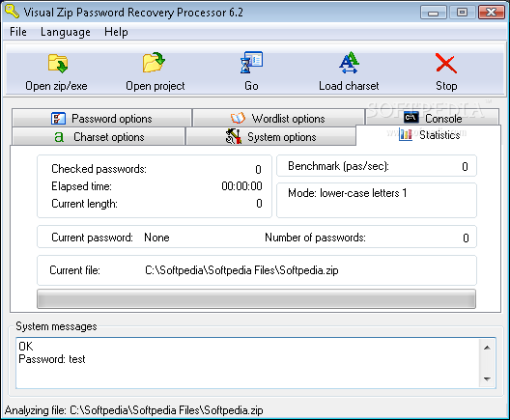The width and height of the screenshot is (510, 420).
Task: Click the Open project folder icon
Action: coord(154,62)
